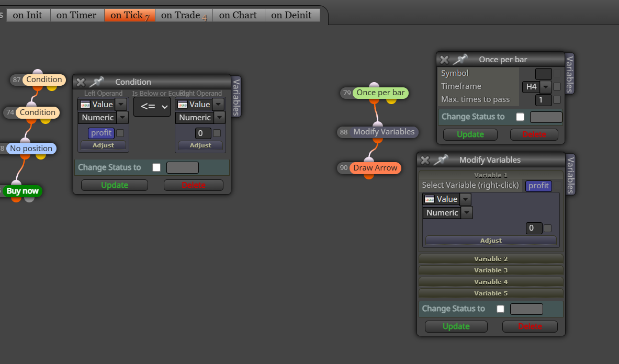The width and height of the screenshot is (619, 364).
Task: Click yellow output connector of No position block
Action: tap(41, 156)
